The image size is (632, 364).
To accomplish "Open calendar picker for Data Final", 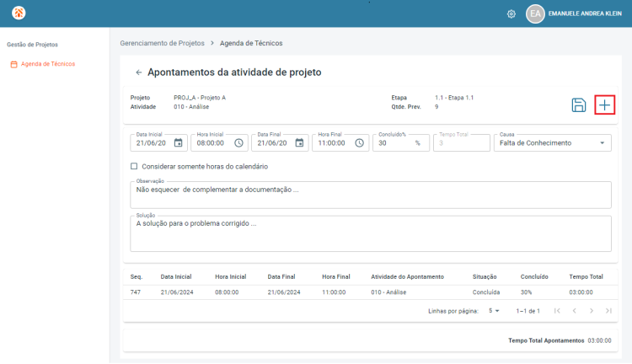I will coord(299,143).
